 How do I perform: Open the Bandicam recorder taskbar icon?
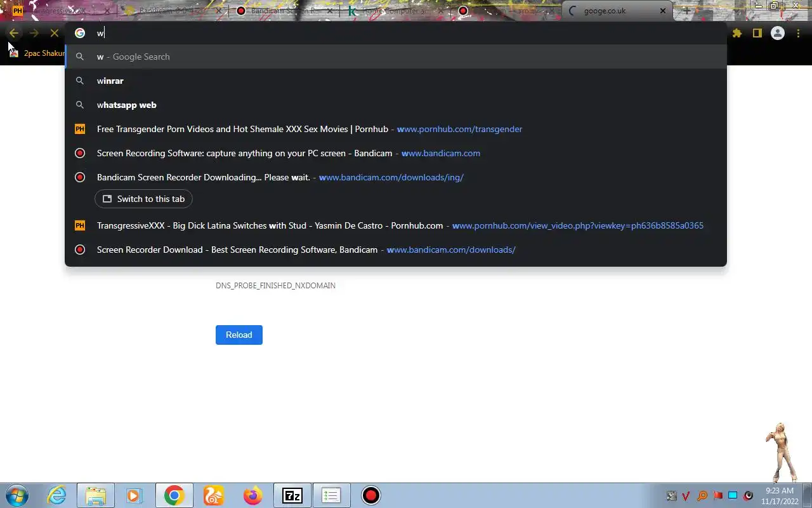pyautogui.click(x=371, y=495)
